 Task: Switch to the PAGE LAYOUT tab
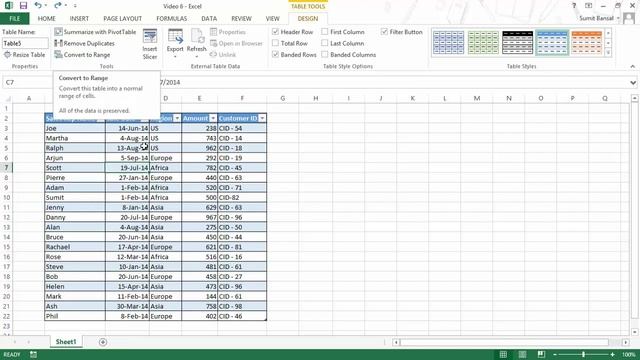[122, 19]
